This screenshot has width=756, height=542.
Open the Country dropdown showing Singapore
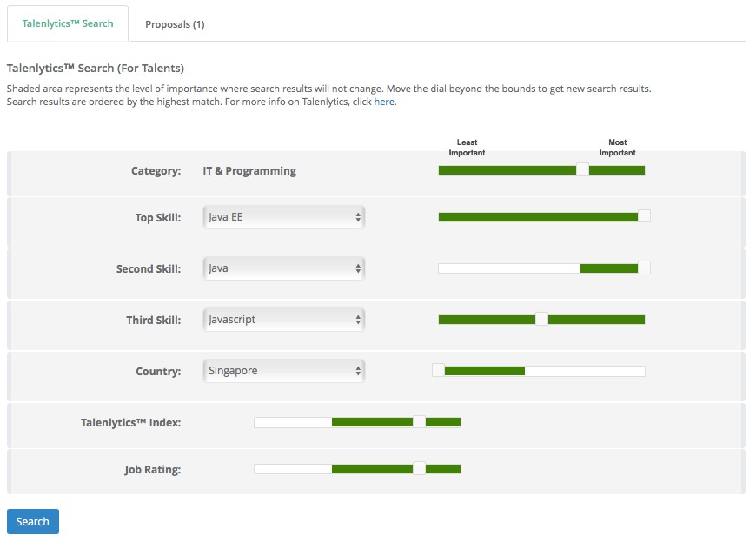[x=284, y=371]
